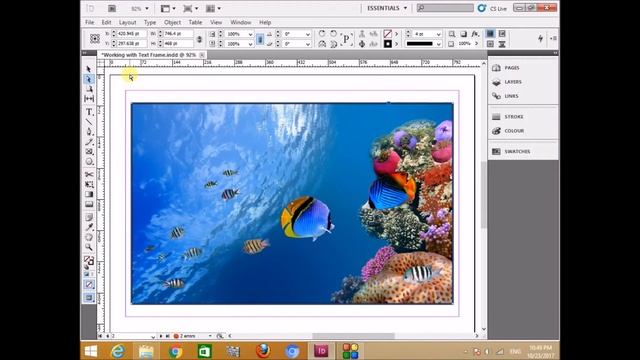Open the Layout menu
The height and width of the screenshot is (360, 640).
click(127, 22)
